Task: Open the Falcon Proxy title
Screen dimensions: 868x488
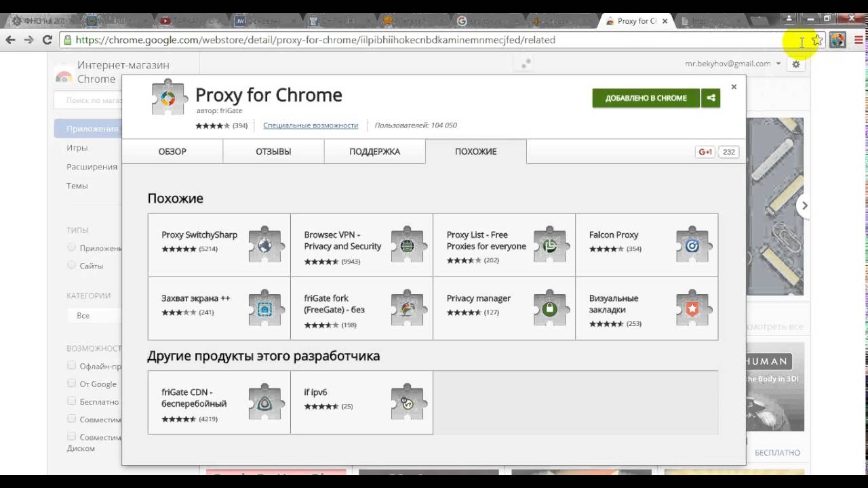Action: click(x=614, y=235)
